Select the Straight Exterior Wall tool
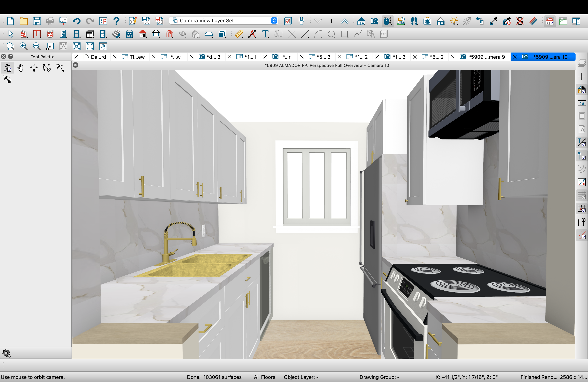 pyautogui.click(x=24, y=34)
